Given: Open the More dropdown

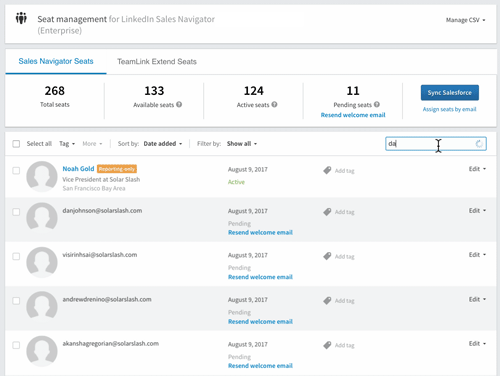Looking at the screenshot, I should click(x=92, y=144).
